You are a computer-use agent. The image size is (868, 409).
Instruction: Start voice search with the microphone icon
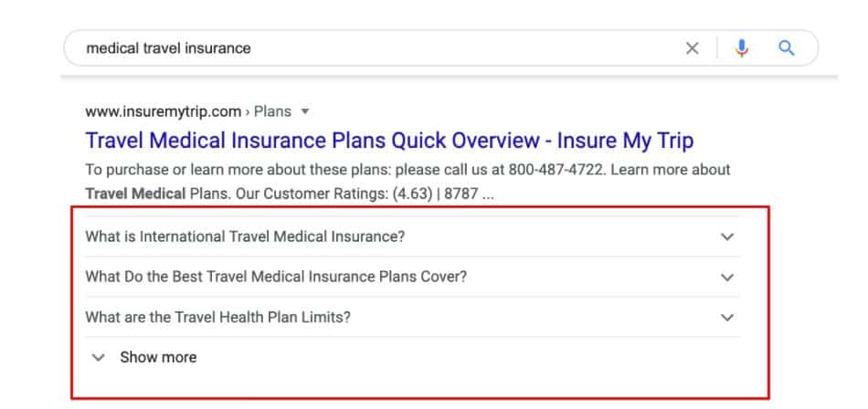tap(742, 48)
